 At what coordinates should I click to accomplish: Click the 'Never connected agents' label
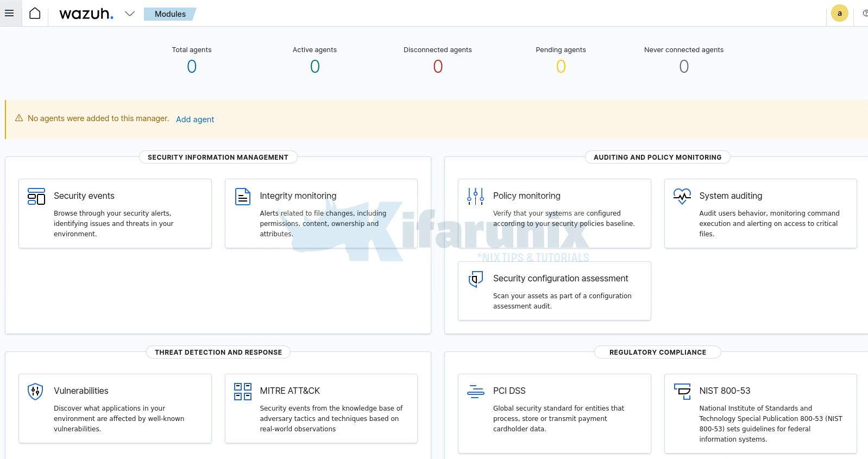point(684,50)
